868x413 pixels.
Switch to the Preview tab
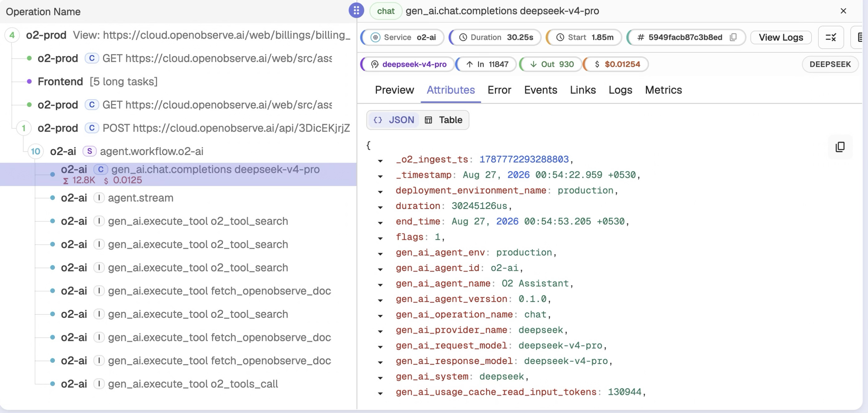394,90
